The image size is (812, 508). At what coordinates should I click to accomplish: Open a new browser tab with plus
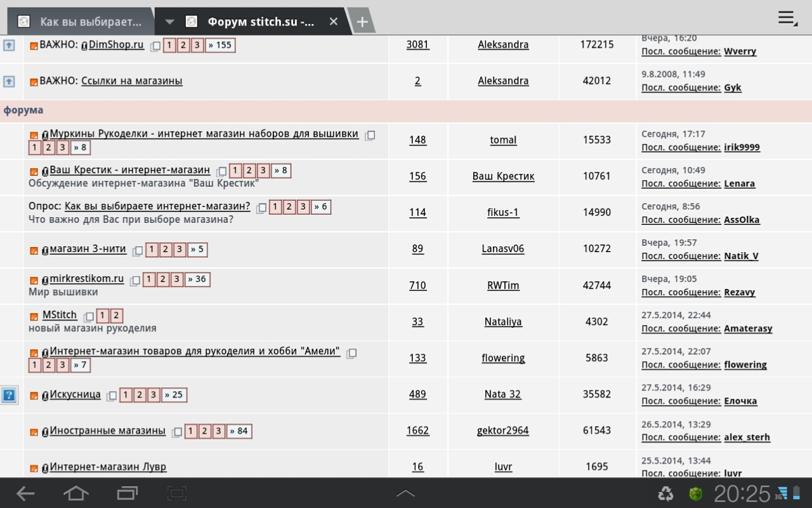(362, 22)
